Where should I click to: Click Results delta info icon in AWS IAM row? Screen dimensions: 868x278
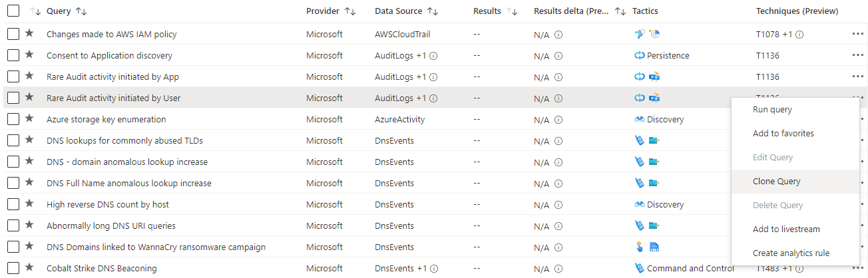coord(558,35)
